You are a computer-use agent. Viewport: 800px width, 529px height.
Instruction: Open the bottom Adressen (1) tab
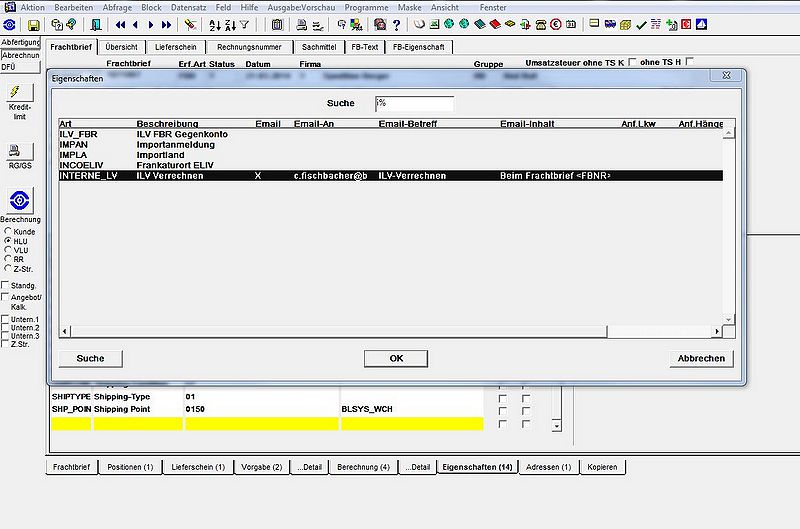548,467
